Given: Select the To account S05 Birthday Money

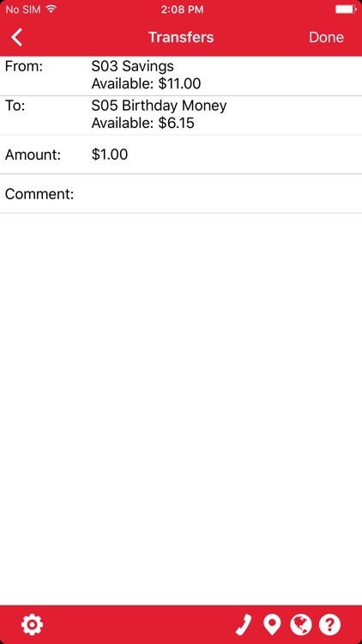Looking at the screenshot, I should point(159,106).
